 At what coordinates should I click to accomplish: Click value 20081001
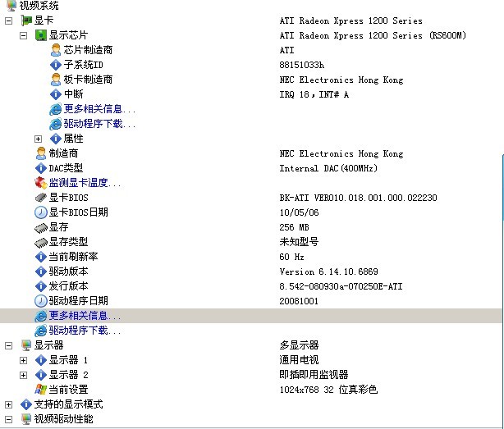(299, 301)
